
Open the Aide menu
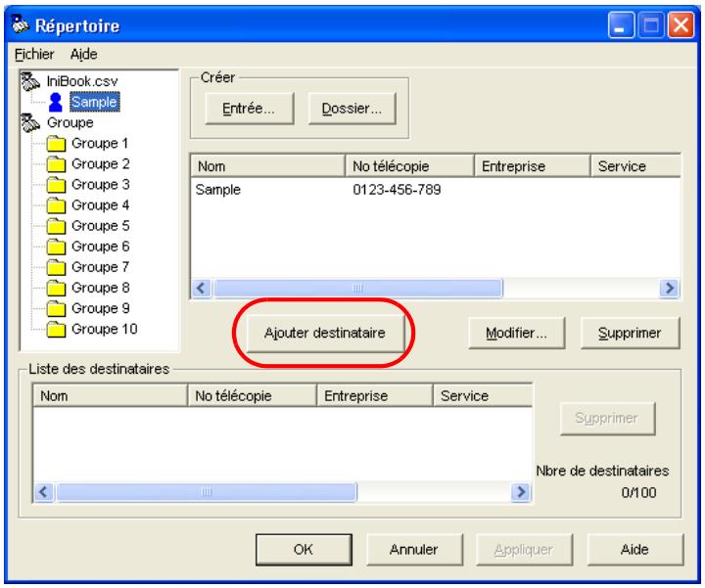click(x=83, y=55)
